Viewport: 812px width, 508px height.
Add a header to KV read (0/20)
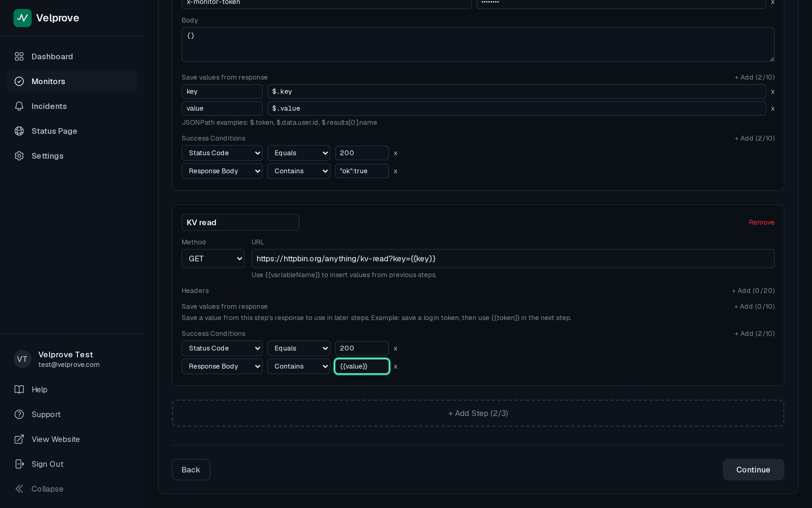pyautogui.click(x=753, y=291)
